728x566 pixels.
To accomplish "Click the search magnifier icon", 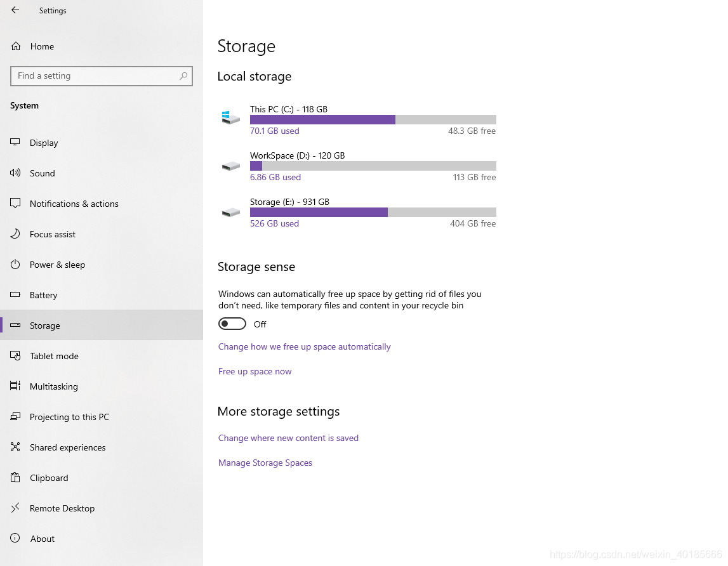I will point(183,76).
